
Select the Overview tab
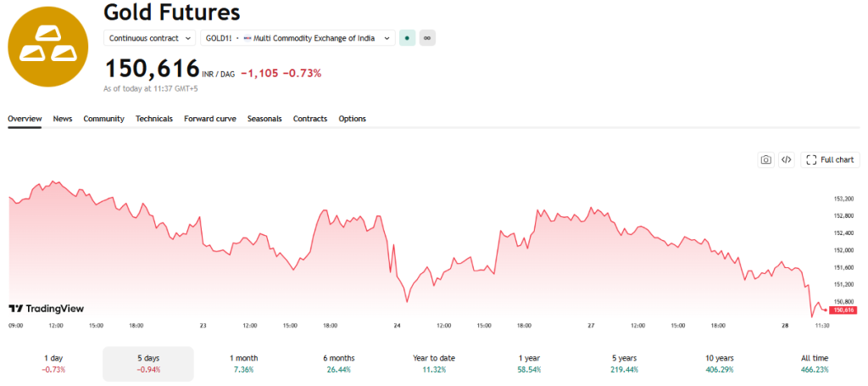(25, 119)
